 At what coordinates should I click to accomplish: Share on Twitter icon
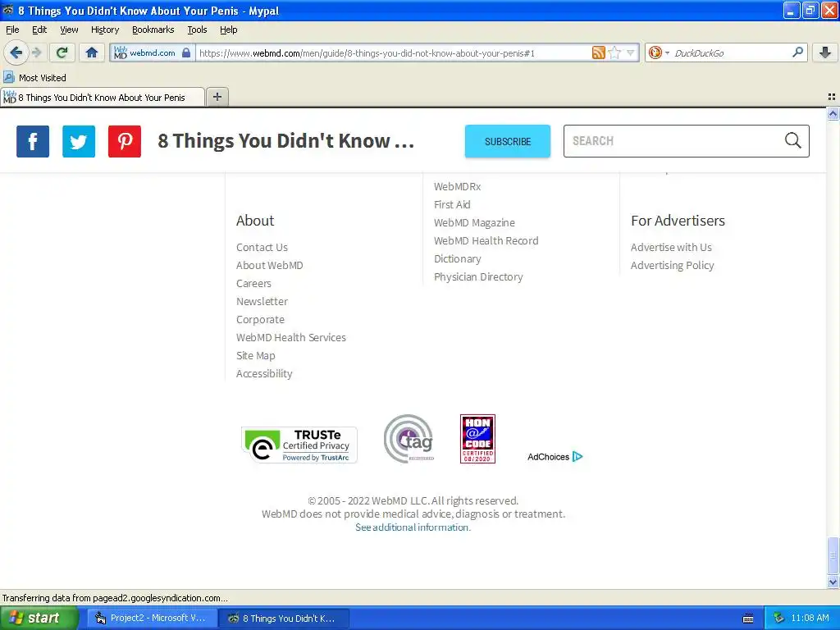79,141
